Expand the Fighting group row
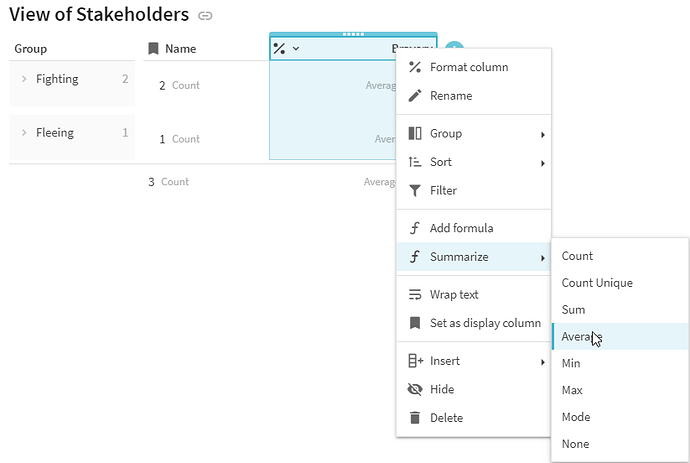 pyautogui.click(x=24, y=79)
